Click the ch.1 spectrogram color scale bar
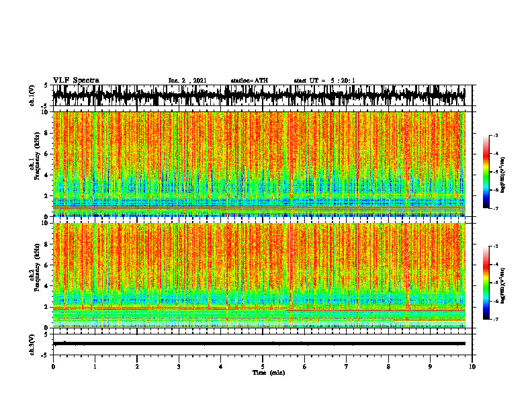The height and width of the screenshot is (411, 532). [x=486, y=172]
